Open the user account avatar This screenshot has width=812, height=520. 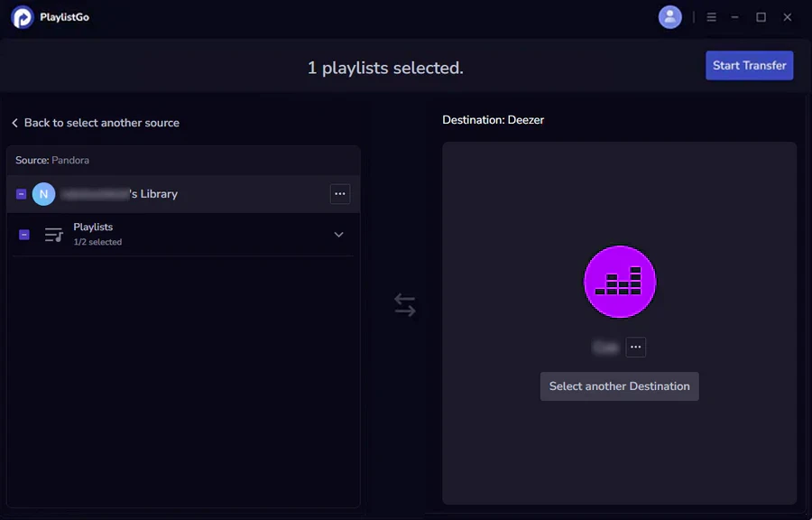(669, 17)
